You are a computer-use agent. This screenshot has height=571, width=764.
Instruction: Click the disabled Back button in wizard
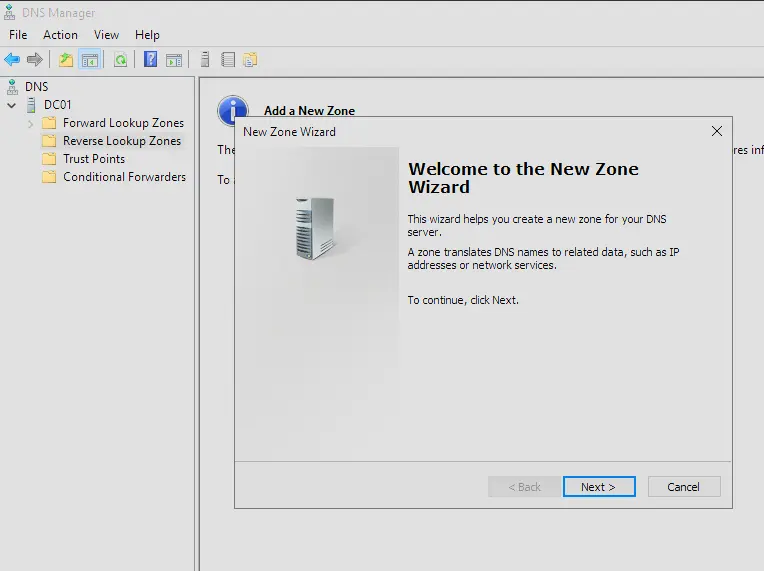[524, 487]
